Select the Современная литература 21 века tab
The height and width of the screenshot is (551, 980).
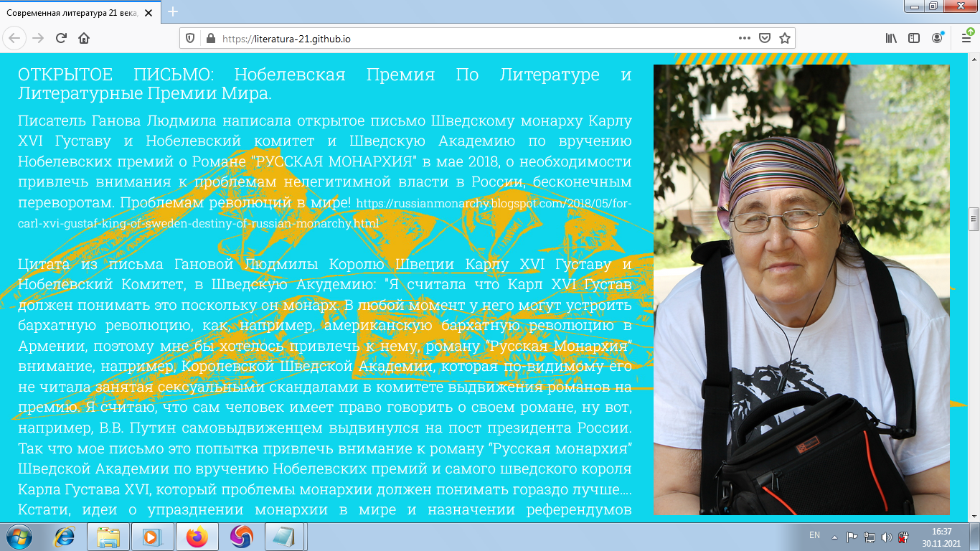point(72,11)
